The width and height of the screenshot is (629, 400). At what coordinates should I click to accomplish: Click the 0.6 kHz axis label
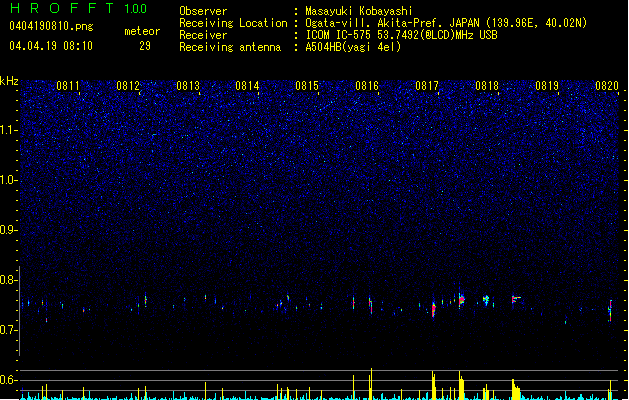tap(9, 380)
